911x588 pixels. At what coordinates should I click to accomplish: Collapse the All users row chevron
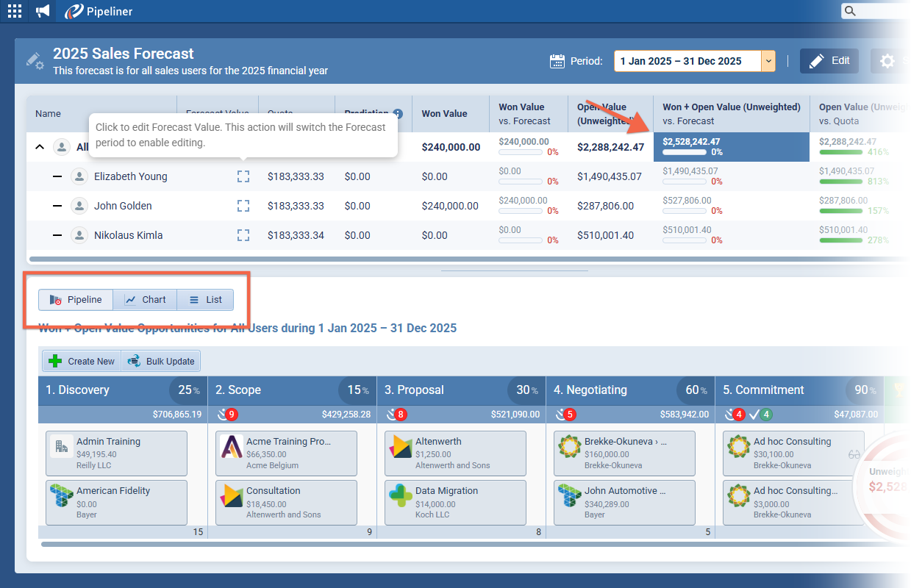pos(40,147)
